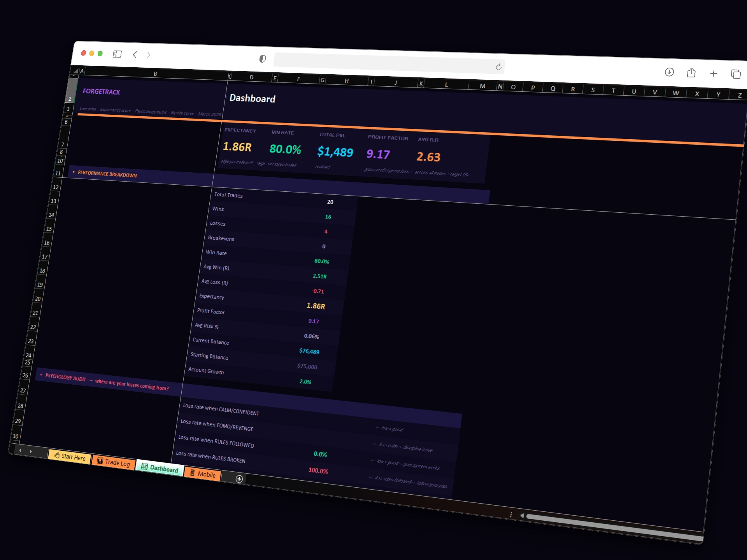Click the new tab plus icon
The width and height of the screenshot is (747, 560).
pos(714,73)
